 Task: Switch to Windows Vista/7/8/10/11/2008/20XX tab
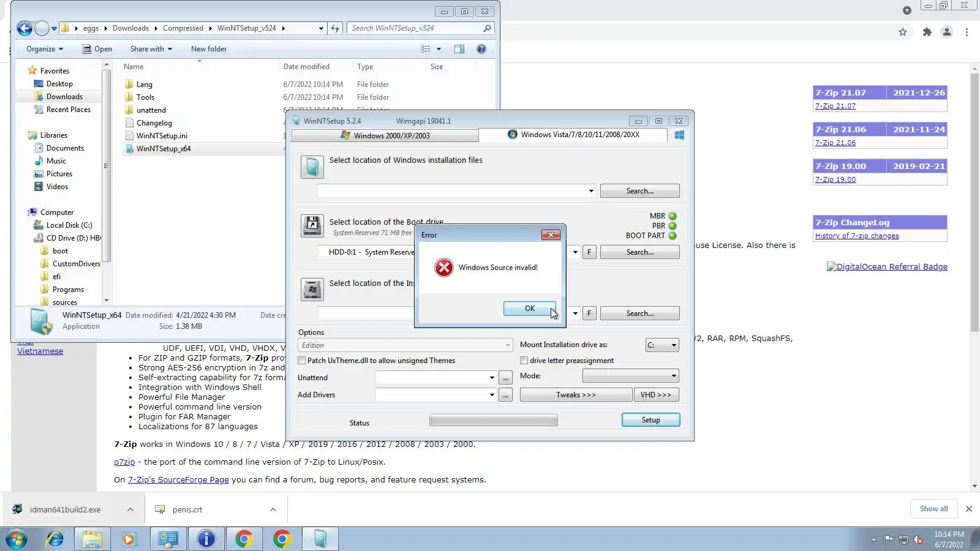[x=573, y=135]
